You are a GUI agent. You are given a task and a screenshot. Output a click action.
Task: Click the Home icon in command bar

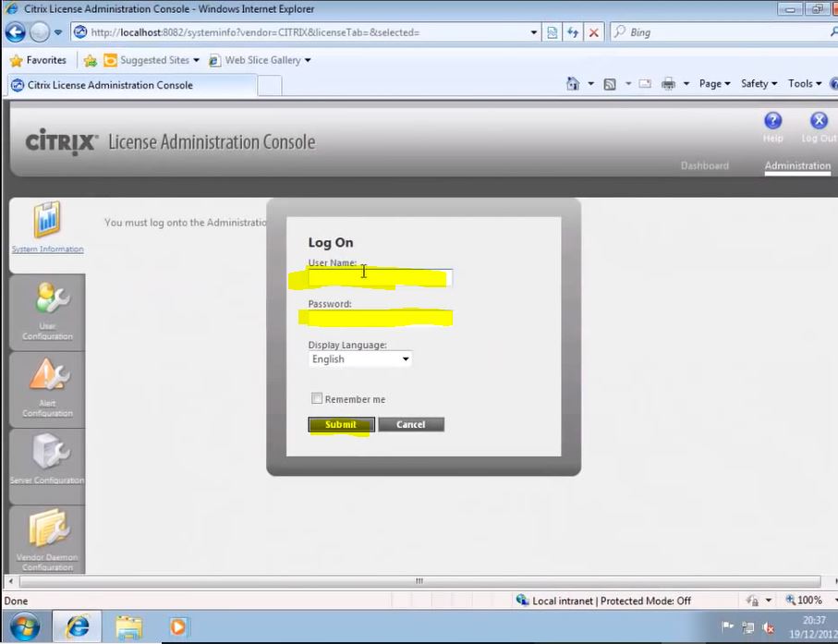[573, 83]
